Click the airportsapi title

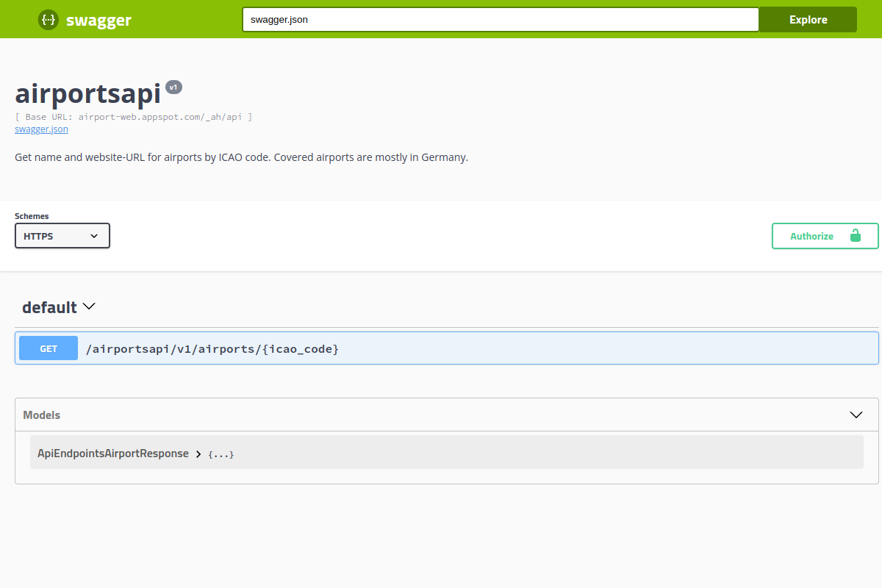pyautogui.click(x=87, y=93)
